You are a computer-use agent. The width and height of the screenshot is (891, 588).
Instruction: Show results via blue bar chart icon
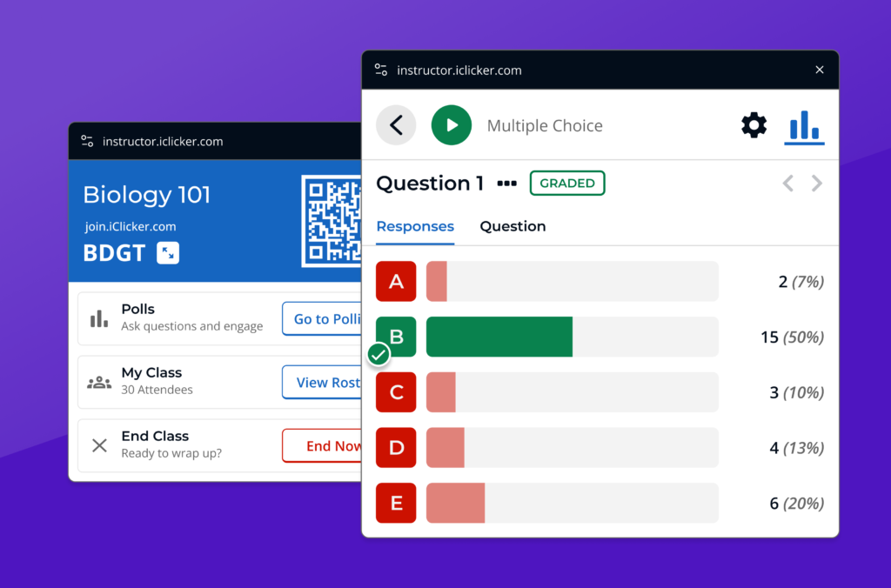point(804,126)
